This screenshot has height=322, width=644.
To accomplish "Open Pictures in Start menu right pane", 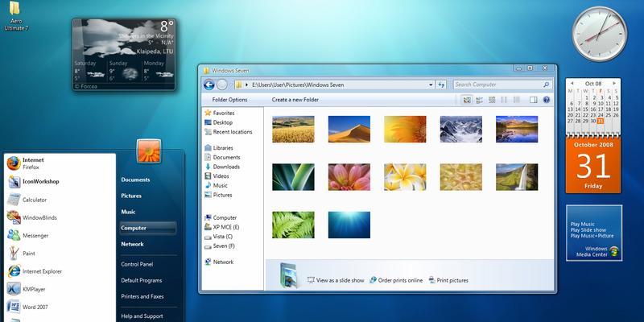I will pos(131,196).
